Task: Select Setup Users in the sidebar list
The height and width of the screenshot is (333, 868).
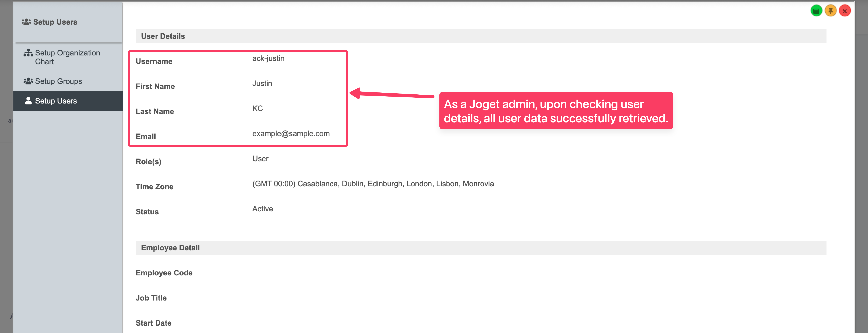Action: tap(68, 101)
